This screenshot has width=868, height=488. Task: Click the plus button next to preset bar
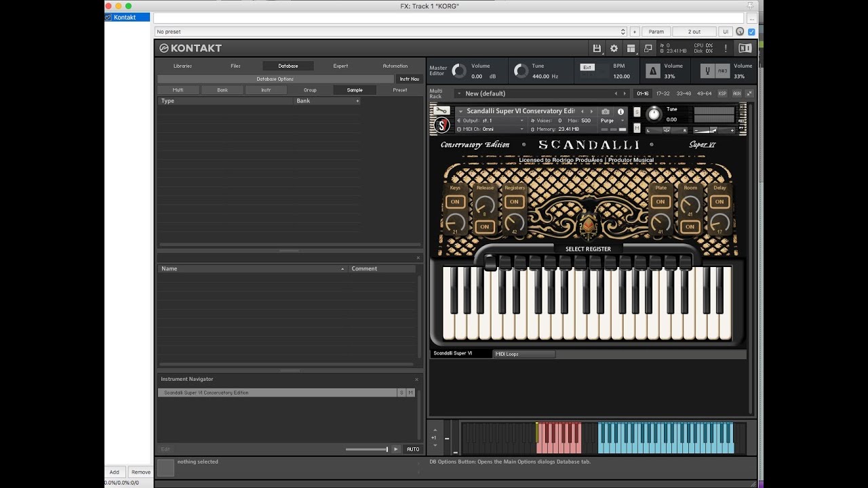pyautogui.click(x=635, y=32)
